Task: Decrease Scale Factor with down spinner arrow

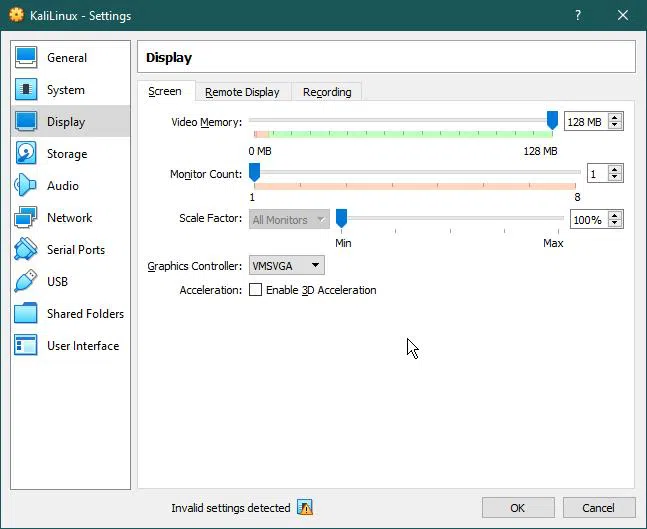Action: point(615,224)
